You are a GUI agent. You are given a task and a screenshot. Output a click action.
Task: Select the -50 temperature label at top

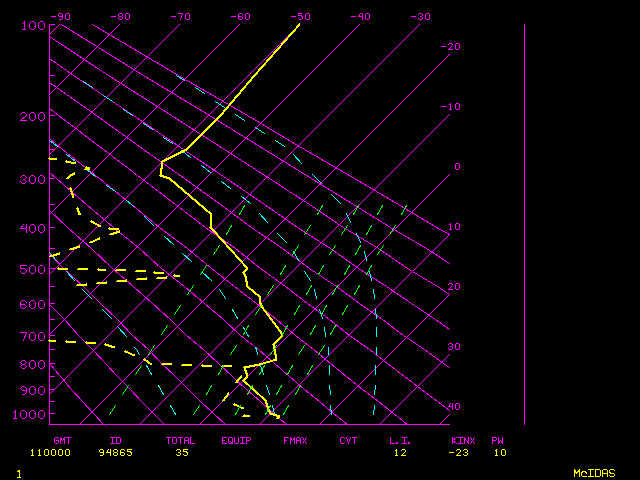coord(300,16)
